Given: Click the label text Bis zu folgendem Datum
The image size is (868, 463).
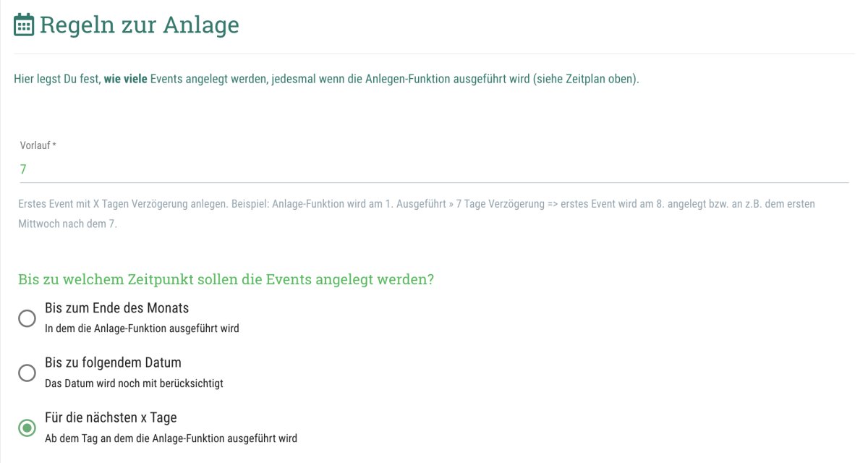Looking at the screenshot, I should pos(113,362).
